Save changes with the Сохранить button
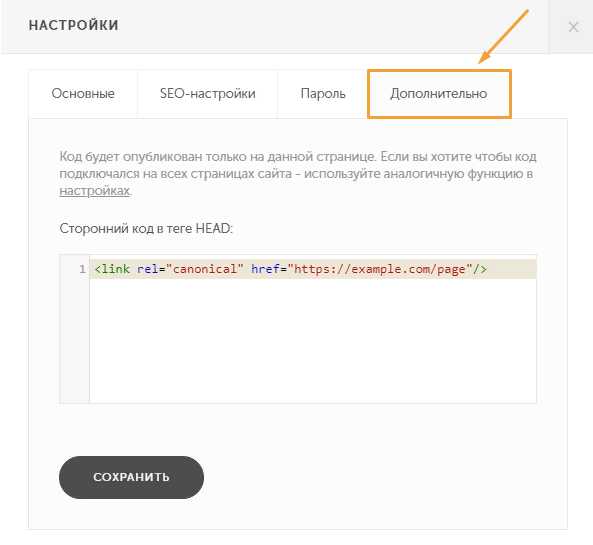 (131, 477)
